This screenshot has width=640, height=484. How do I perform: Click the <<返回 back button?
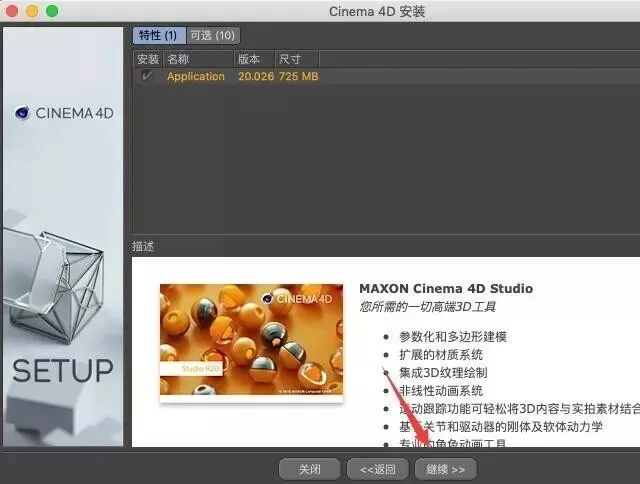(378, 469)
